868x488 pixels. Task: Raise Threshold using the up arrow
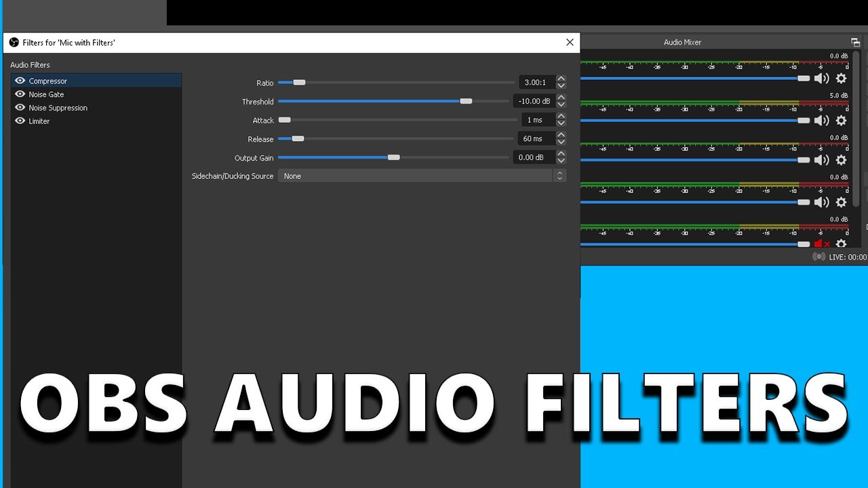coord(561,98)
